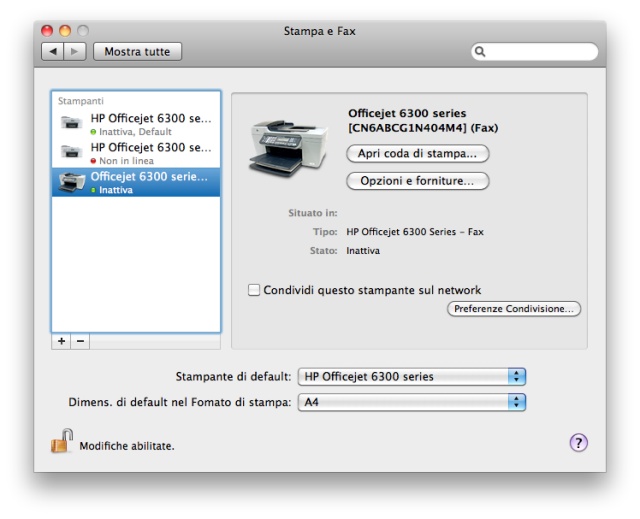This screenshot has height=519, width=640.
Task: Click the Modifiche abilitate text
Action: tap(127, 446)
